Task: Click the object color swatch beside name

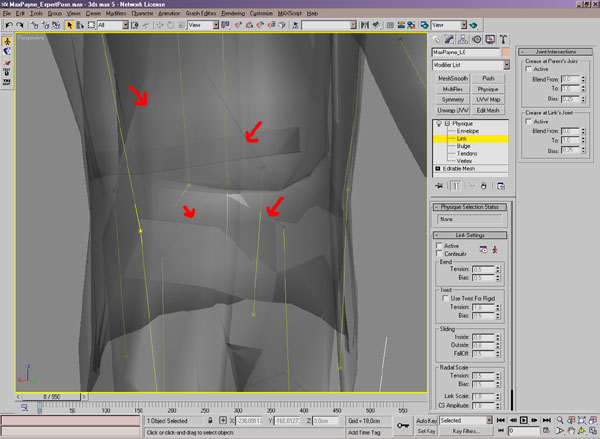Action: [507, 51]
